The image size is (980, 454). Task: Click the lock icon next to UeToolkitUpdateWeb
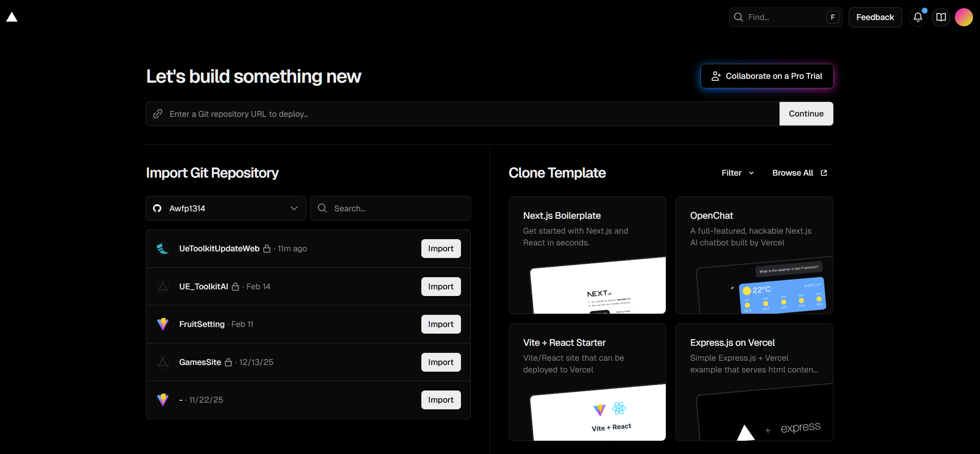[267, 249]
